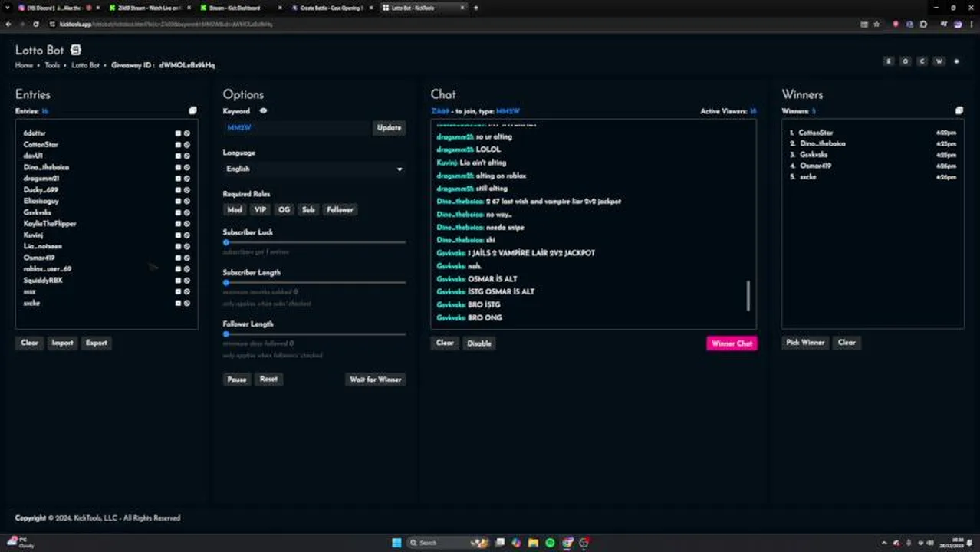980x552 pixels.
Task: Disable the chat with the Disable button
Action: (479, 343)
